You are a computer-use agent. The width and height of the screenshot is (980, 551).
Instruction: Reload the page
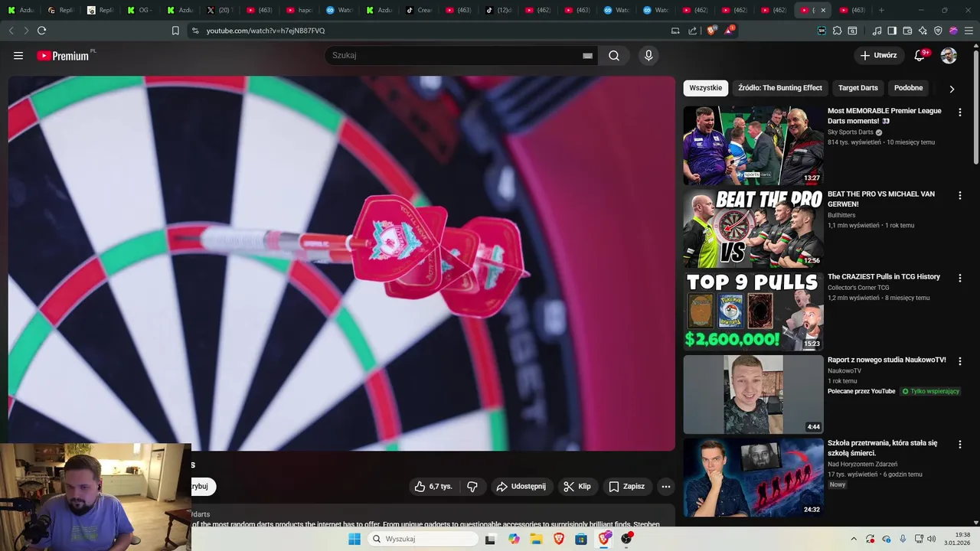pos(41,31)
